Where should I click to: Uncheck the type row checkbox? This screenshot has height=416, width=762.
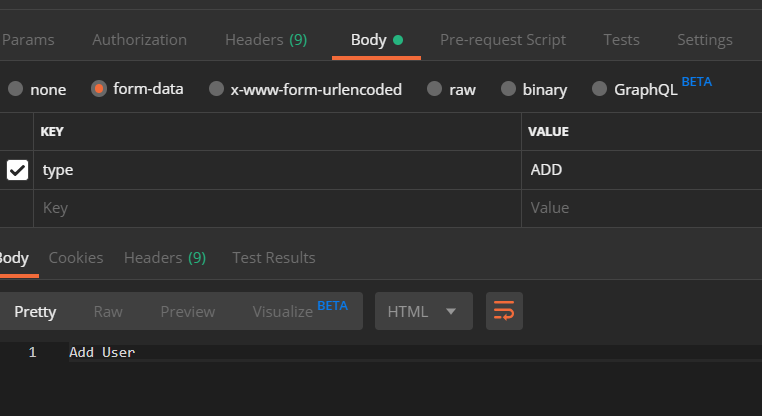[x=18, y=170]
